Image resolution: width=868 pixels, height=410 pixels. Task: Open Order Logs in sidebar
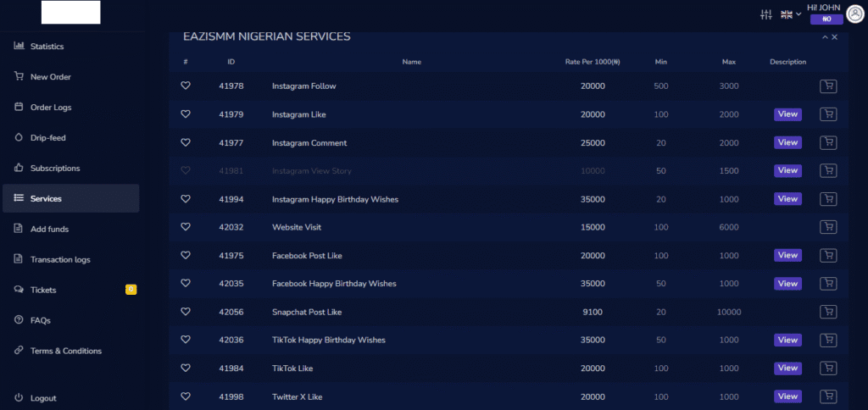pyautogui.click(x=71, y=108)
